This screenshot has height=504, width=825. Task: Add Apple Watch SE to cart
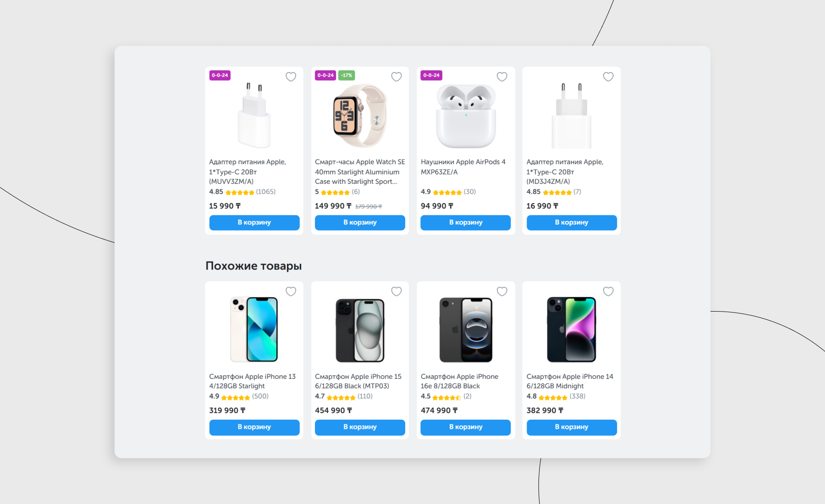pyautogui.click(x=360, y=223)
